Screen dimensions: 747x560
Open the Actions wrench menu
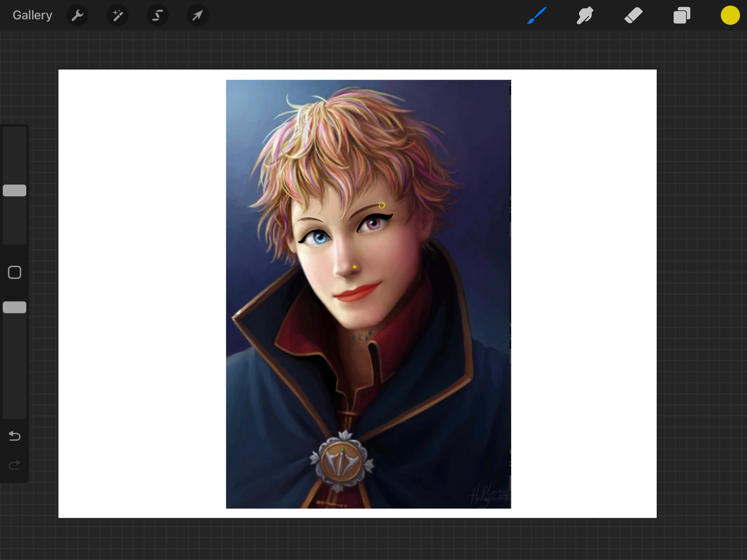(77, 15)
